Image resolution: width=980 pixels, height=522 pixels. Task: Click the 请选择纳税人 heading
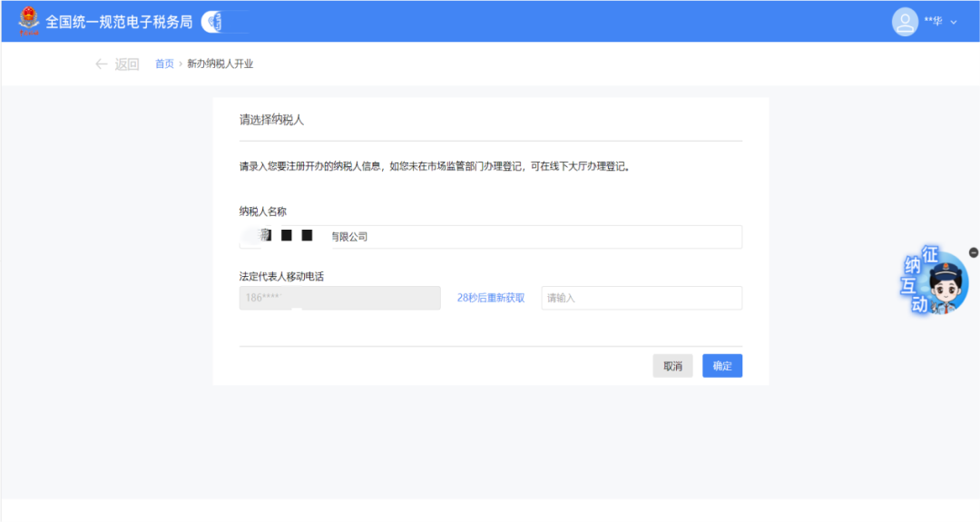[x=271, y=120]
